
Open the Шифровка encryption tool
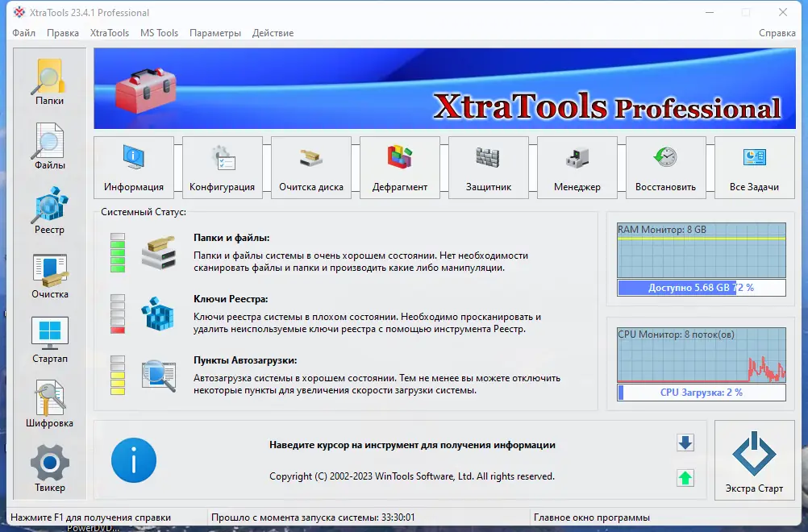click(x=49, y=405)
